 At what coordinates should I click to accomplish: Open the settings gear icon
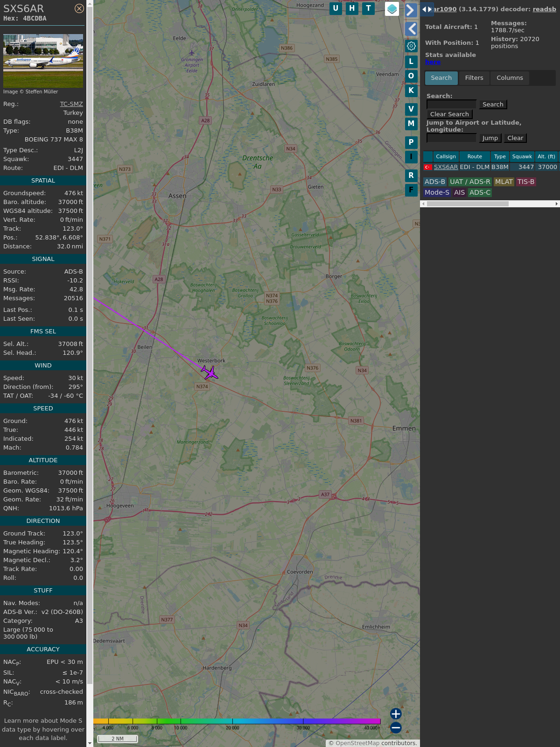(411, 46)
